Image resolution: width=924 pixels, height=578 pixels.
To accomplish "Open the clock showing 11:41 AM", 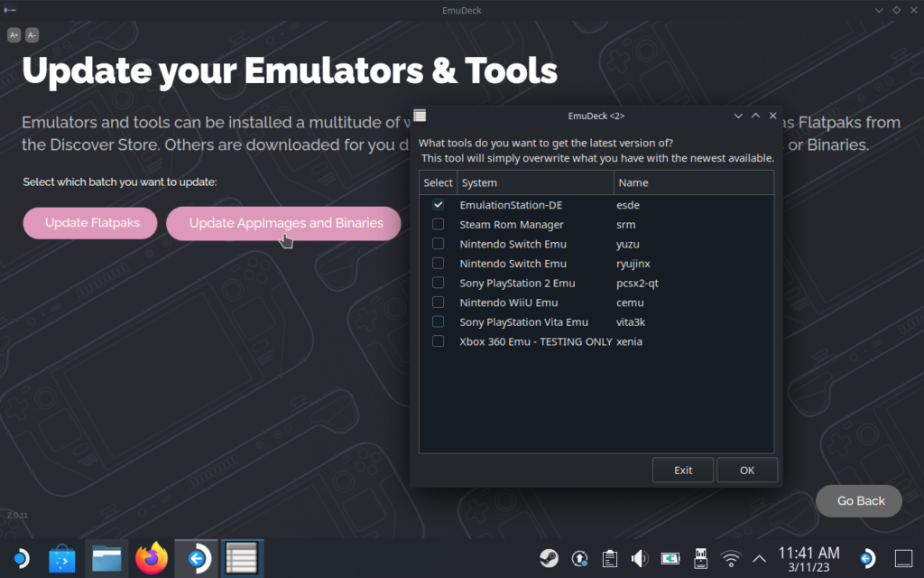I will [x=808, y=558].
